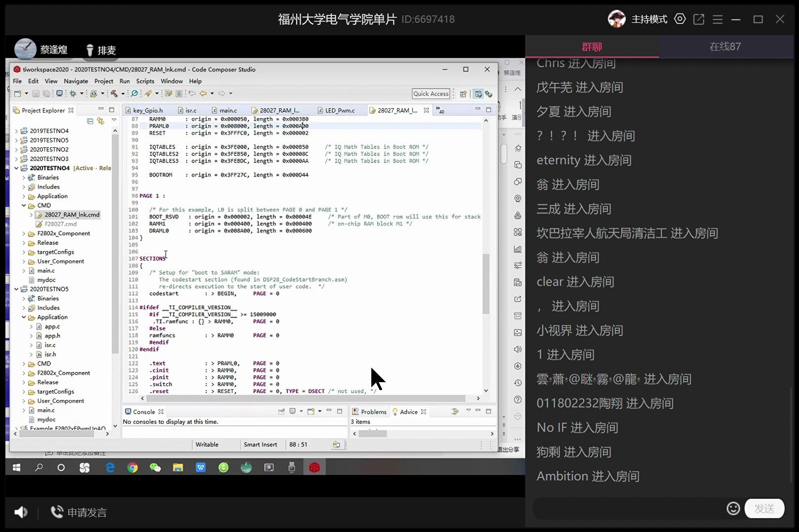799x532 pixels.
Task: Click the Collapse All icon in Project Explorer
Action: (x=90, y=121)
